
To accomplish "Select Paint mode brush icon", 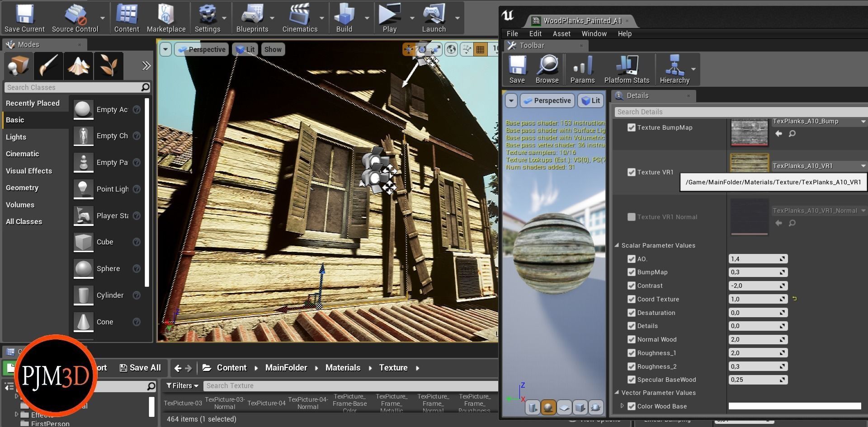I will tap(48, 66).
